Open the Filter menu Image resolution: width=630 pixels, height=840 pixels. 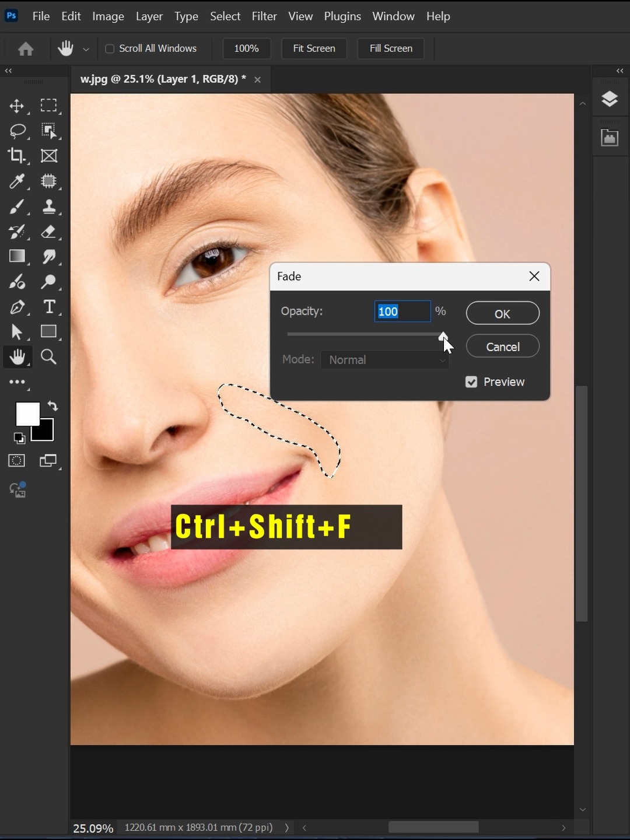click(x=264, y=16)
